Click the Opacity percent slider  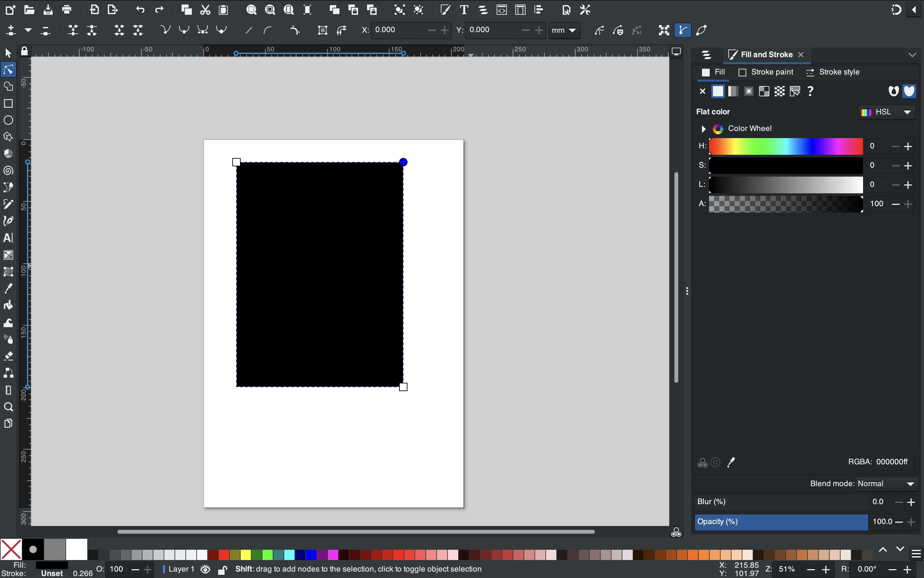[x=781, y=522]
